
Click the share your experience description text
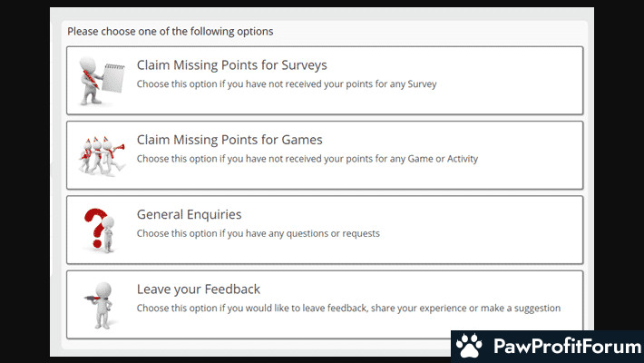coord(348,308)
